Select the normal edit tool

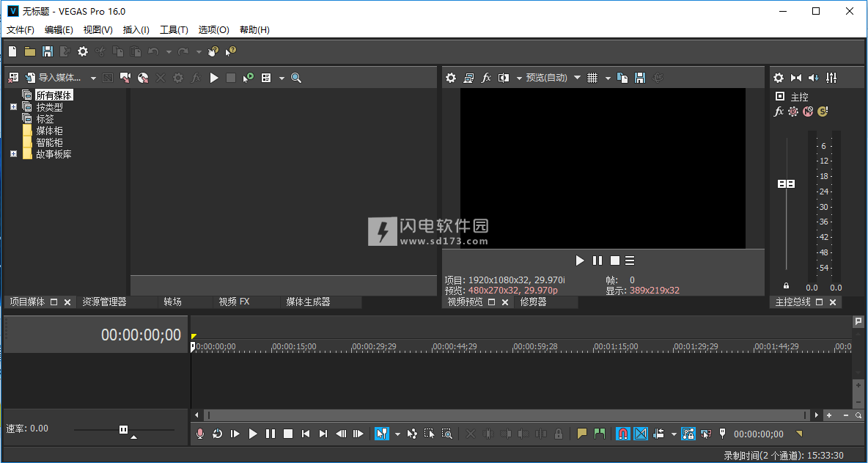381,434
